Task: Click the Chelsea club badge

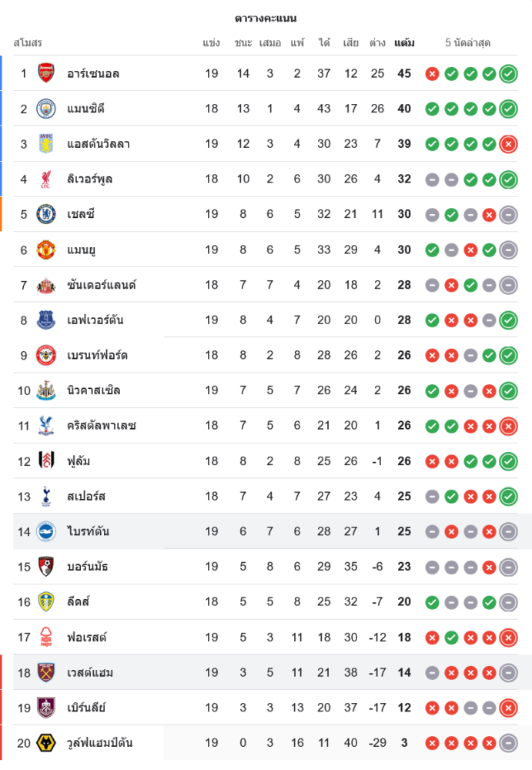Action: [46, 214]
